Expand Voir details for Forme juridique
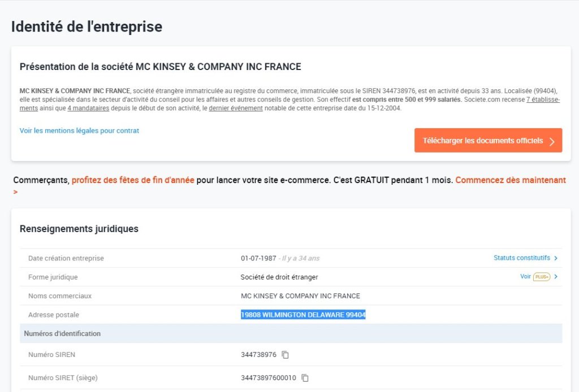This screenshot has height=392, width=579. (525, 277)
